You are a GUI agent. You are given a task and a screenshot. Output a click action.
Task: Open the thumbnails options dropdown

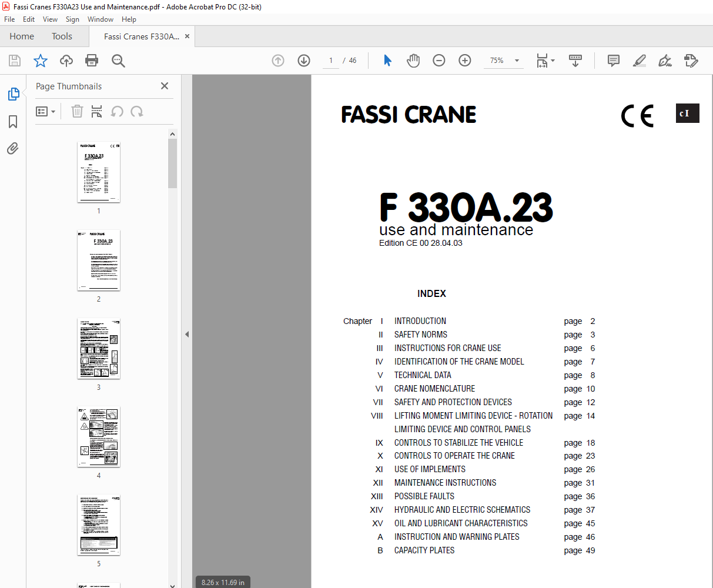click(46, 111)
